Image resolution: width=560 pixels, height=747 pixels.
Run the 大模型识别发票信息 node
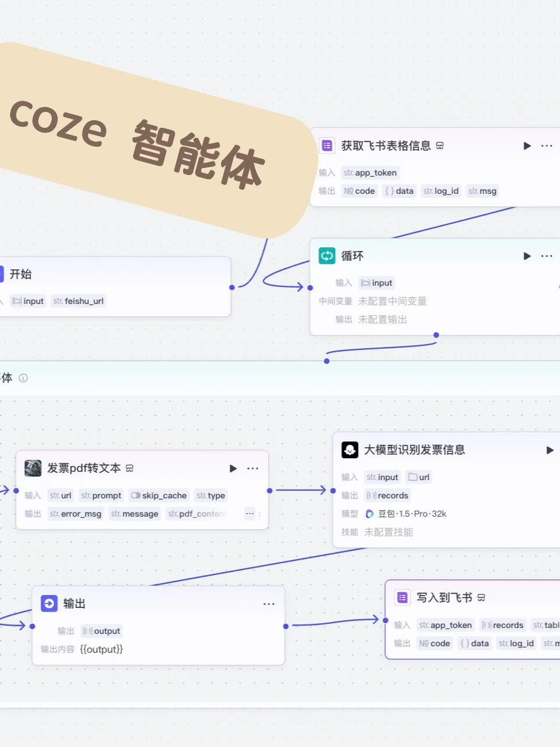click(550, 450)
